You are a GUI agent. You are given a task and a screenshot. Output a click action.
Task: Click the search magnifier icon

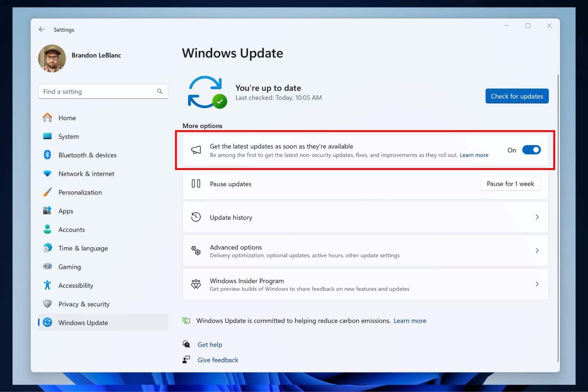160,91
